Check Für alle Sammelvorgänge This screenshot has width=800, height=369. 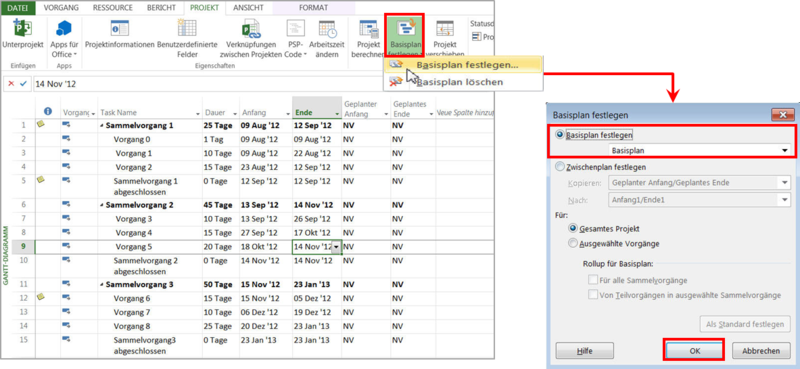click(593, 280)
